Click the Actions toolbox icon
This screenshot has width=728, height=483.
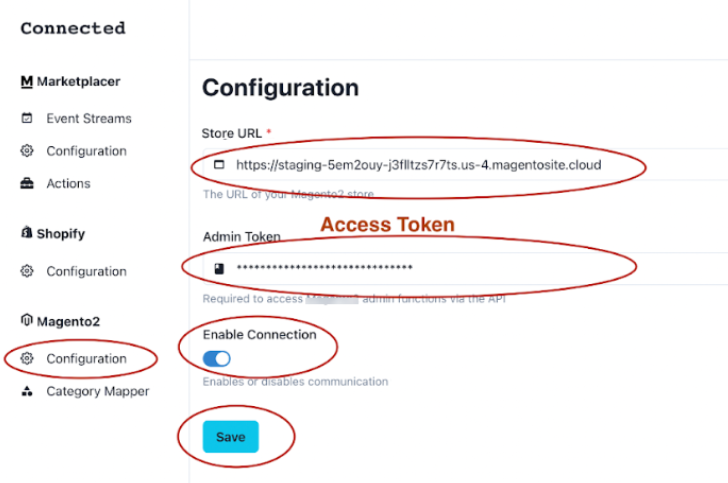point(27,183)
